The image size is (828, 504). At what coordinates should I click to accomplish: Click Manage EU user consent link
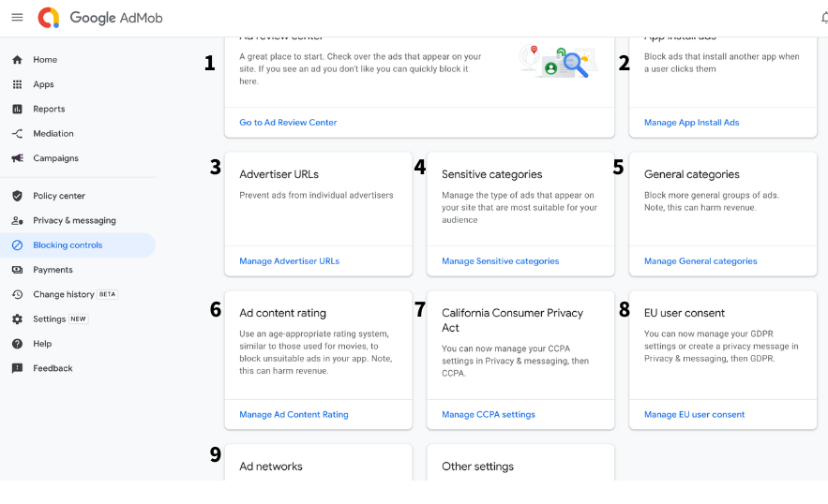coord(695,415)
